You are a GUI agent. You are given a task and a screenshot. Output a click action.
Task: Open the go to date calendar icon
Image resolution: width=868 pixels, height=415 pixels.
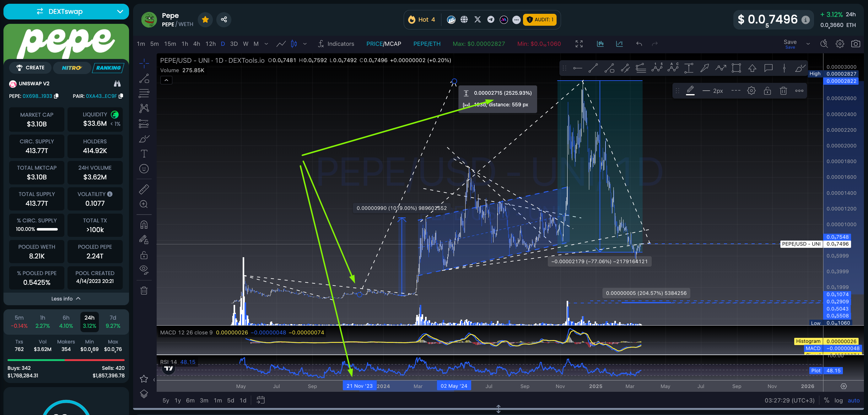coord(261,400)
